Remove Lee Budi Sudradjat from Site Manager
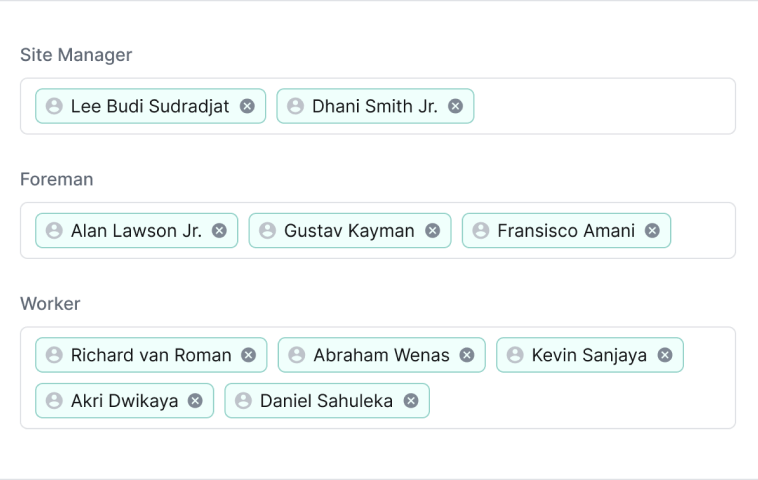 coord(247,106)
